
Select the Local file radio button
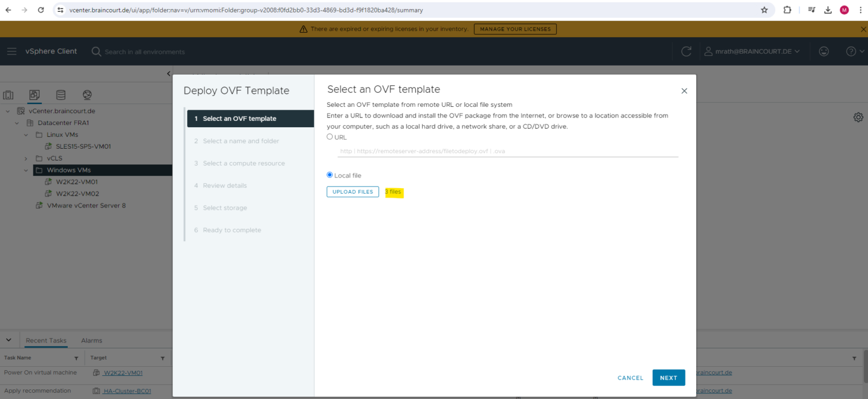(329, 175)
